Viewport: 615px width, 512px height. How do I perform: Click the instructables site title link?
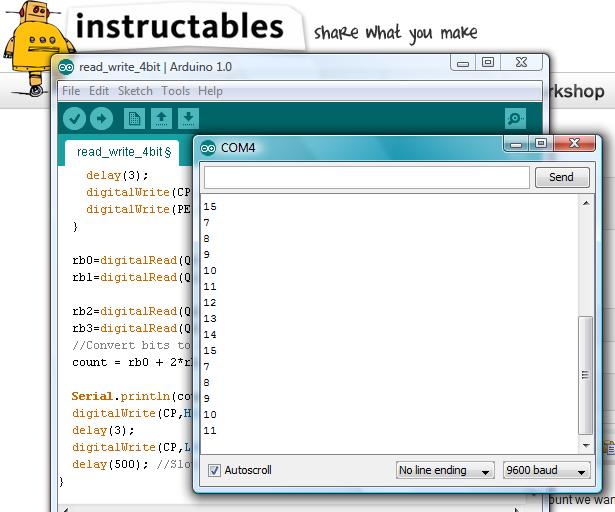coord(179,26)
